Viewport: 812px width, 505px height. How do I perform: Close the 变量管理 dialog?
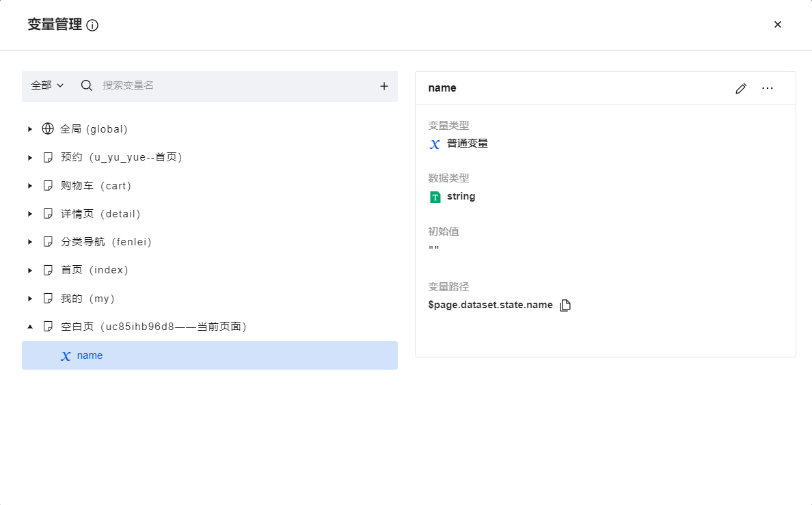tap(778, 24)
